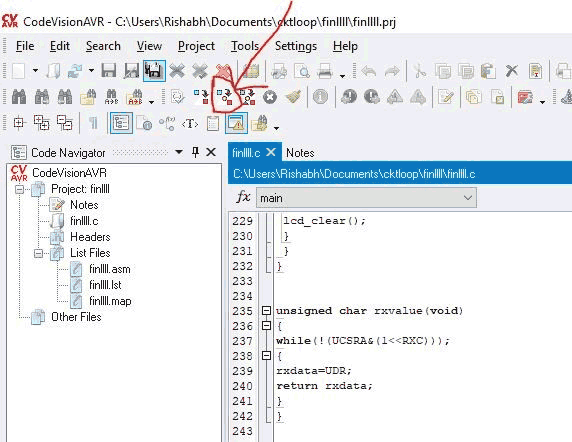The width and height of the screenshot is (572, 442).
Task: Collapse code fold at line 238
Action: (x=267, y=356)
